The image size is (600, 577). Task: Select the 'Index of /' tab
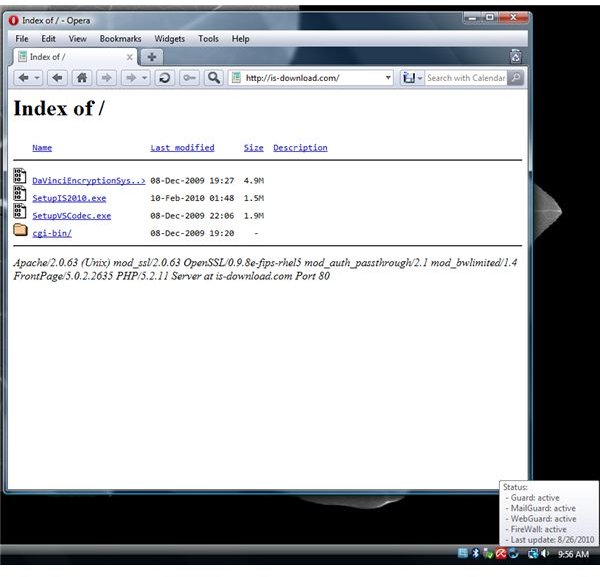pos(75,57)
